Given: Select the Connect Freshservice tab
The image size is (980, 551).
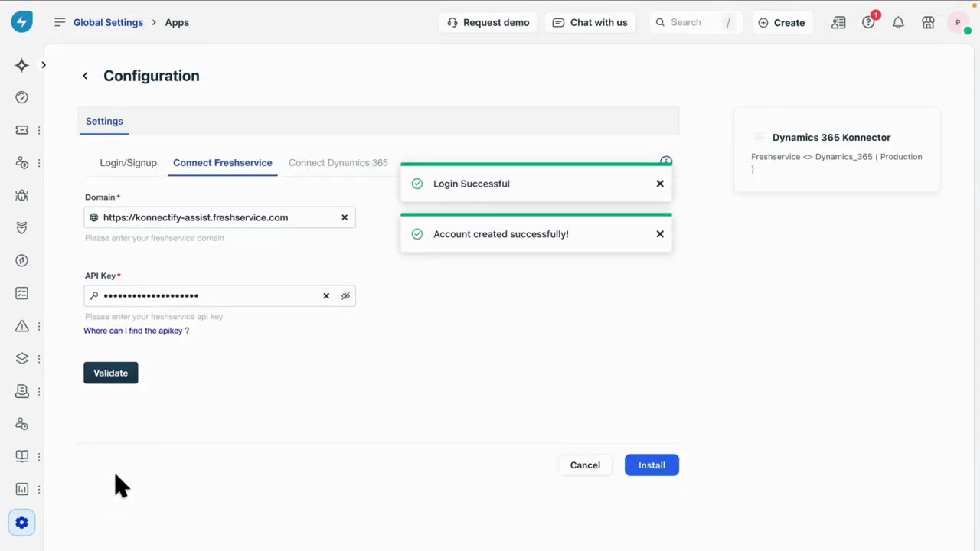Looking at the screenshot, I should (x=222, y=162).
